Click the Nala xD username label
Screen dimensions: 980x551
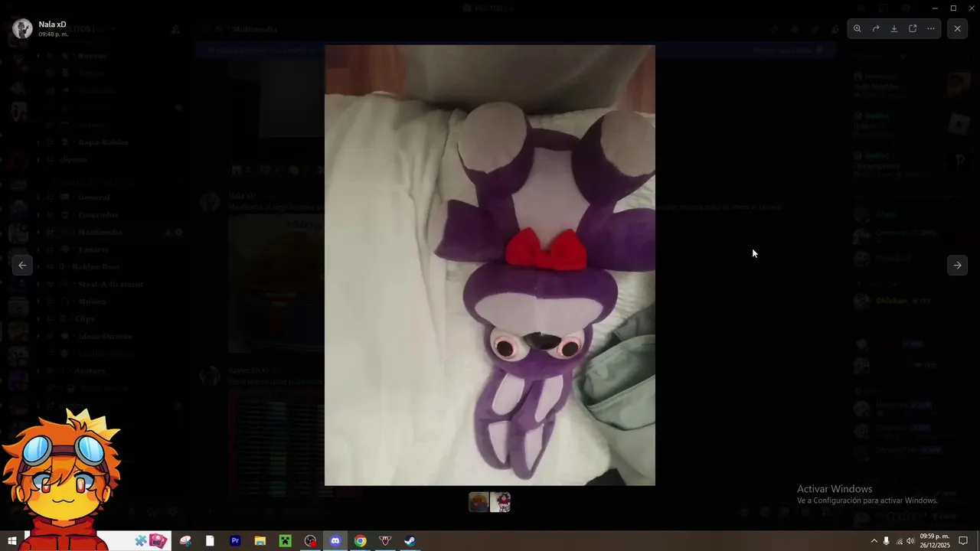click(x=52, y=24)
